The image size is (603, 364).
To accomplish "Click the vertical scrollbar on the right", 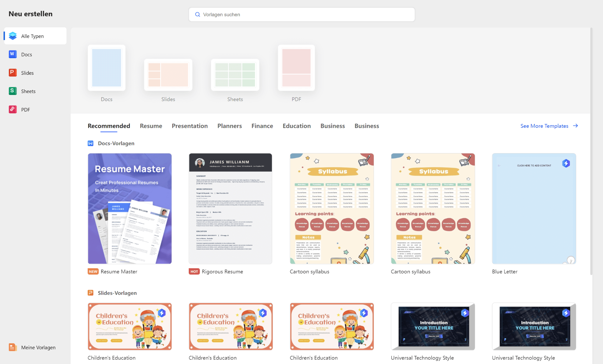I will click(x=591, y=152).
